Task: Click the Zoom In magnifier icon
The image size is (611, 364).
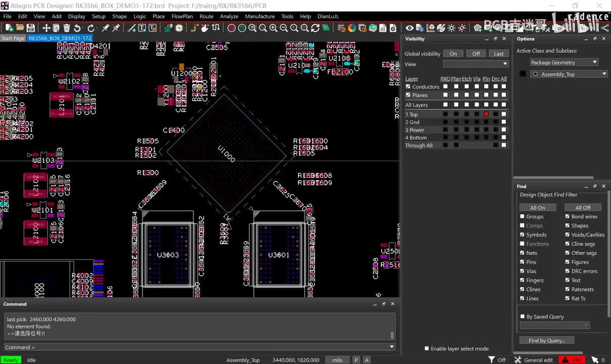Action: pos(273,28)
